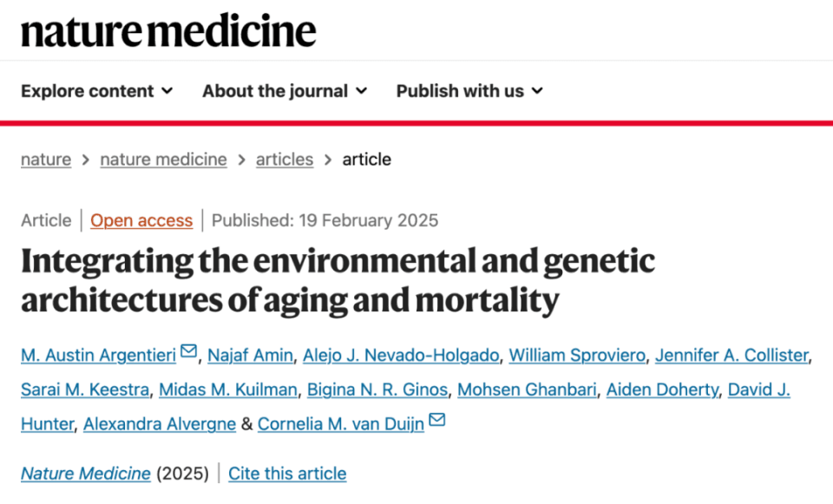View author Alexandra Alvergne
Viewport: 833px width, 504px height.
click(x=160, y=424)
